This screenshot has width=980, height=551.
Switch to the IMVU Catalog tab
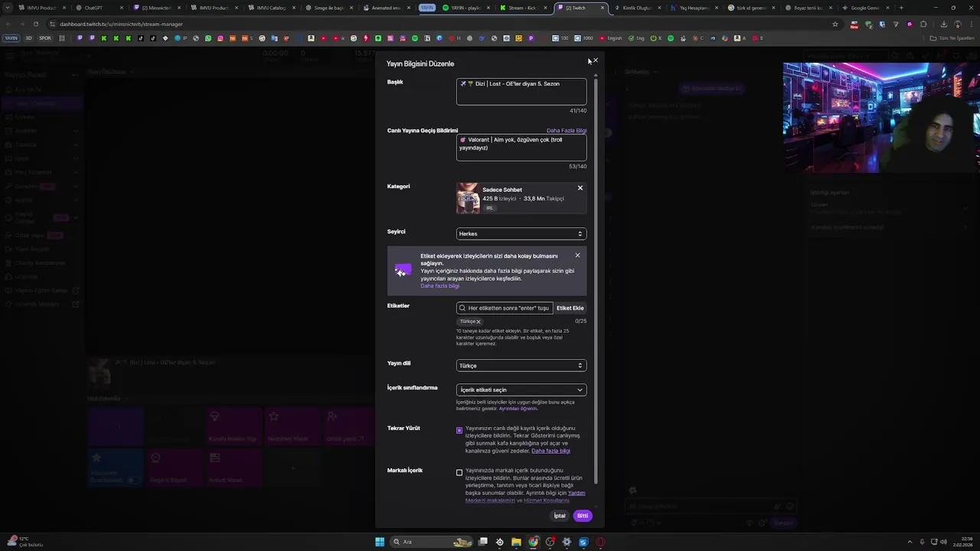(272, 8)
